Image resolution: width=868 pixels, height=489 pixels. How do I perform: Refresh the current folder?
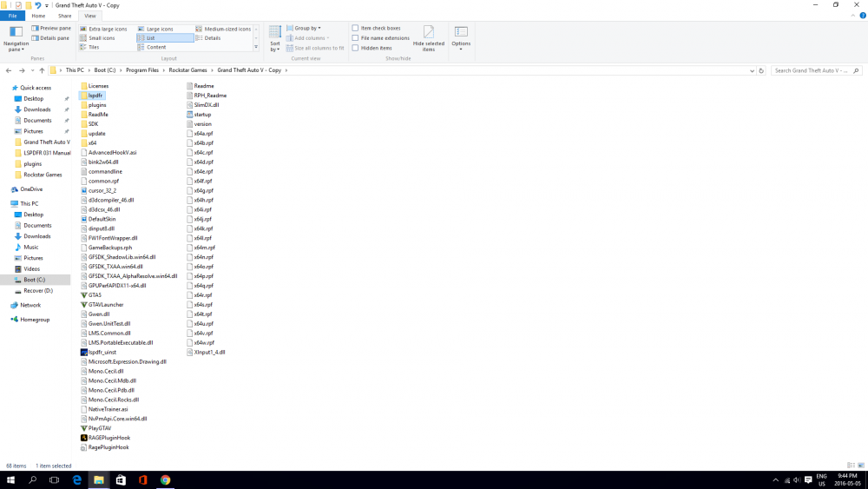click(761, 70)
